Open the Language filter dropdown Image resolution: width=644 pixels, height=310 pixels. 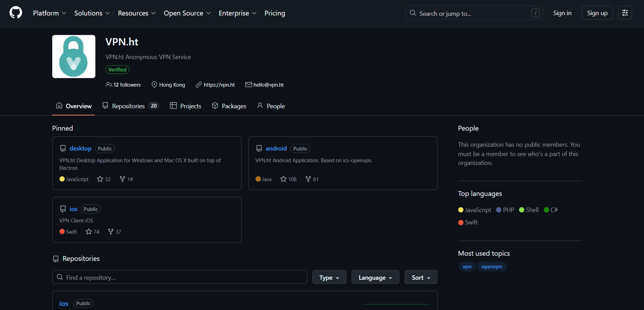tap(375, 277)
